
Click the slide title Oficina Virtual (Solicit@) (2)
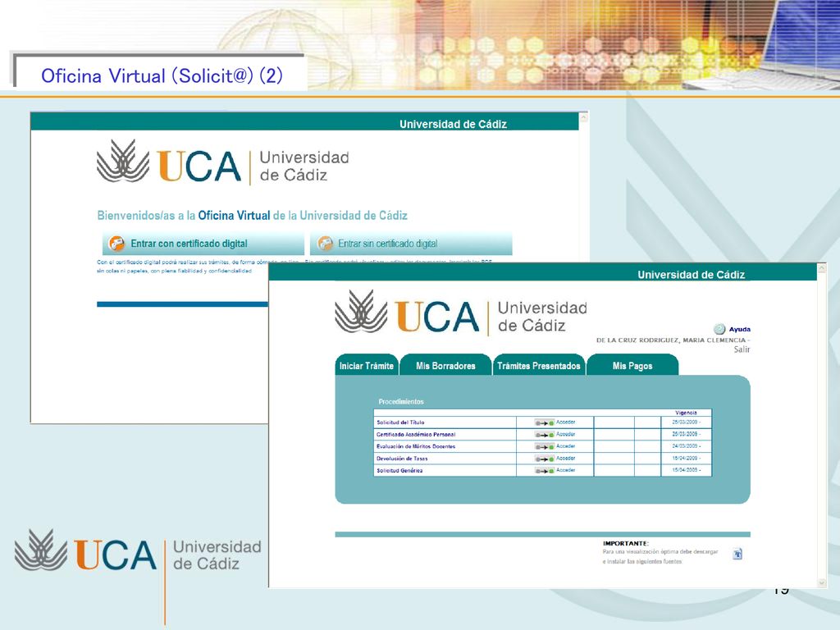162,76
